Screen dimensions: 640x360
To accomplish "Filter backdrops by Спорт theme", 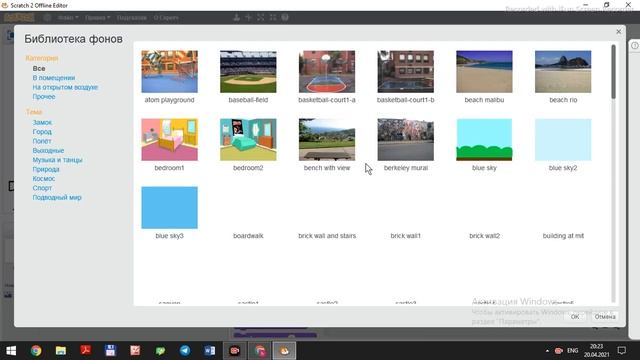I will [42, 188].
